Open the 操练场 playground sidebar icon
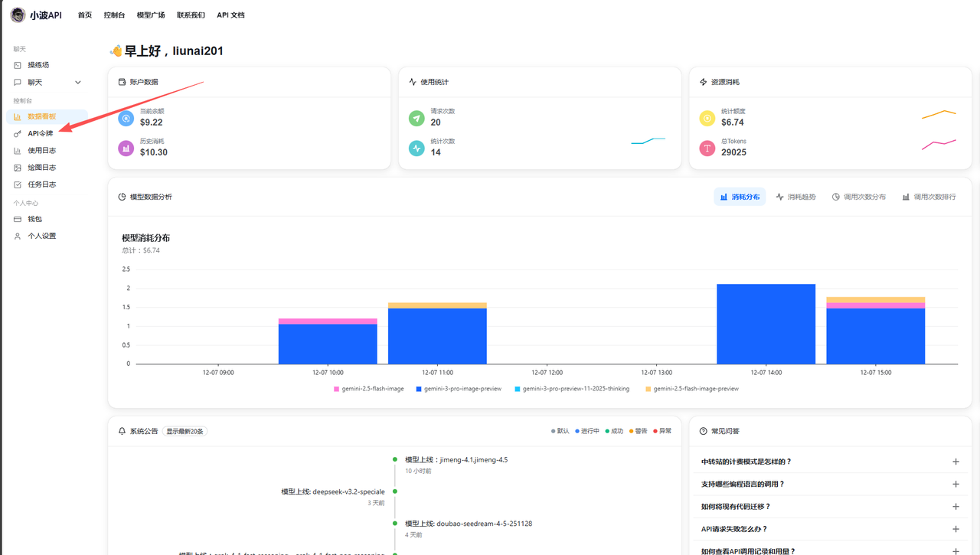 pyautogui.click(x=18, y=65)
